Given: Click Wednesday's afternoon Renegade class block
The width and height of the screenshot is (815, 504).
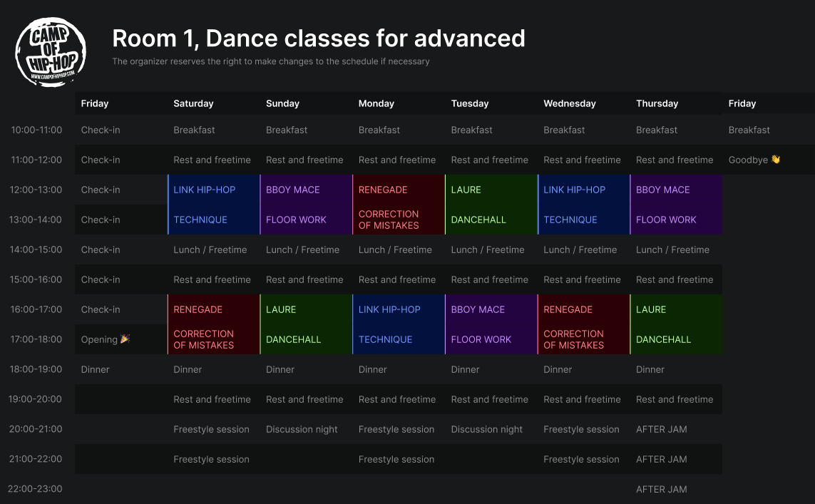Looking at the screenshot, I should click(x=583, y=324).
